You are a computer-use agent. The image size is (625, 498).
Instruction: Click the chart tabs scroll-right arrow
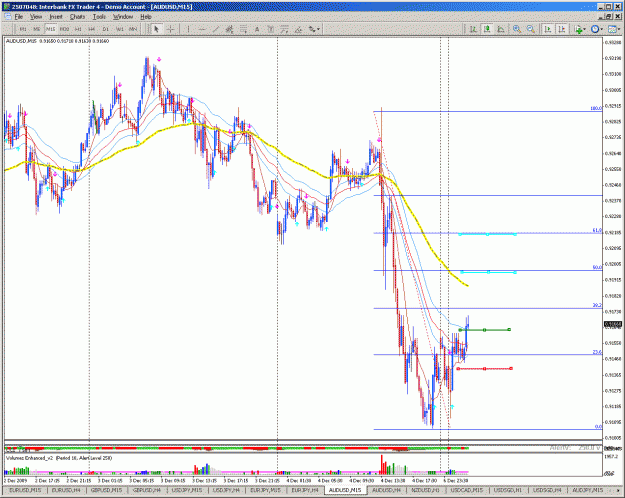click(620, 490)
